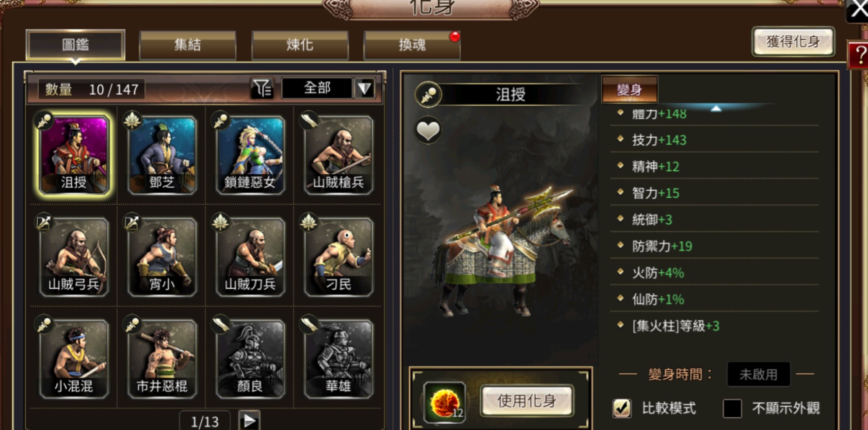Go to next page arrow beside 1/13
Image resolution: width=868 pixels, height=430 pixels.
click(x=249, y=421)
